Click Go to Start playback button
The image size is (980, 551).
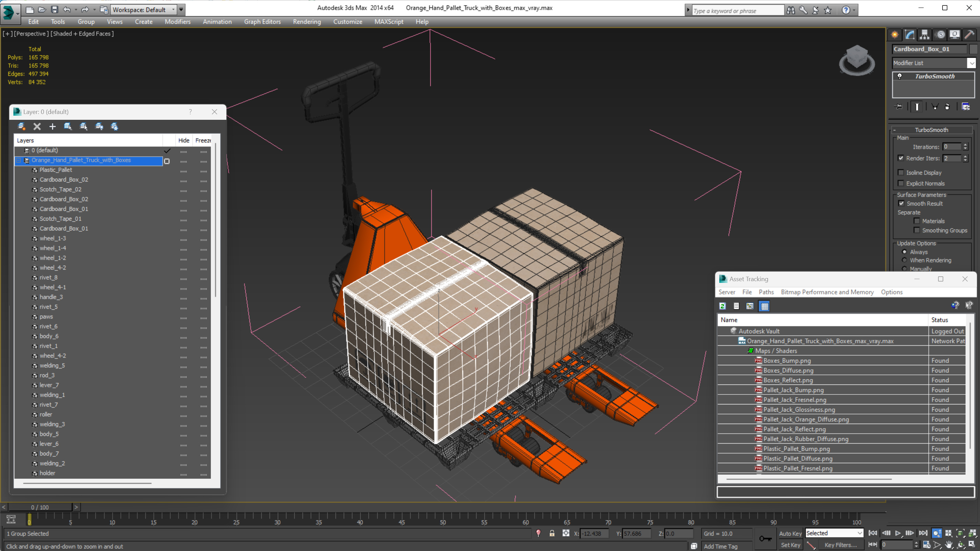pos(873,533)
